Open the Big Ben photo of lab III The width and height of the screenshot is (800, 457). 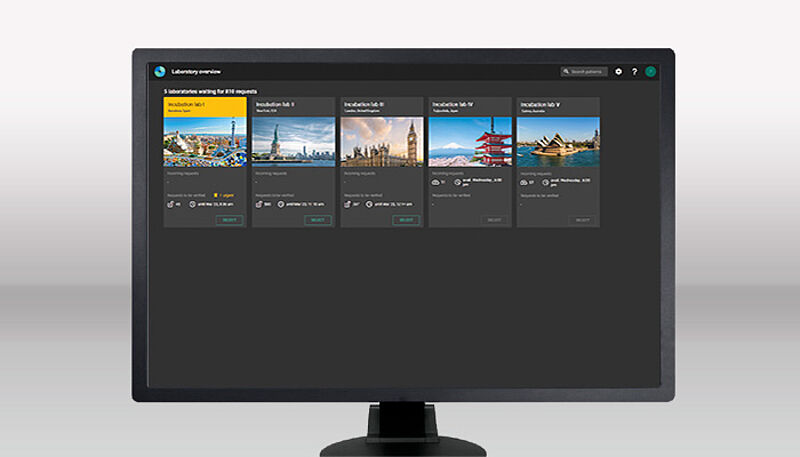[x=381, y=141]
